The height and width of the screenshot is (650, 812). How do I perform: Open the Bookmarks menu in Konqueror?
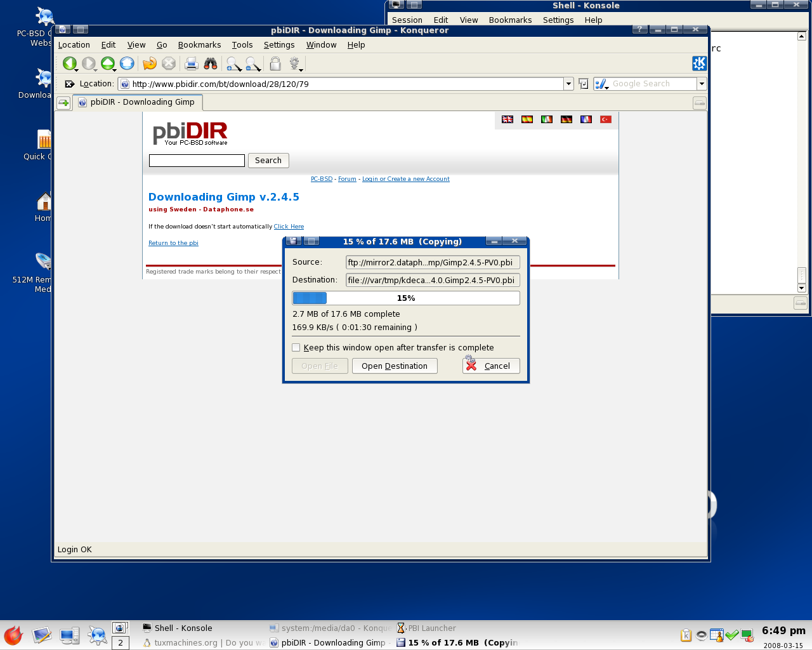(x=199, y=45)
